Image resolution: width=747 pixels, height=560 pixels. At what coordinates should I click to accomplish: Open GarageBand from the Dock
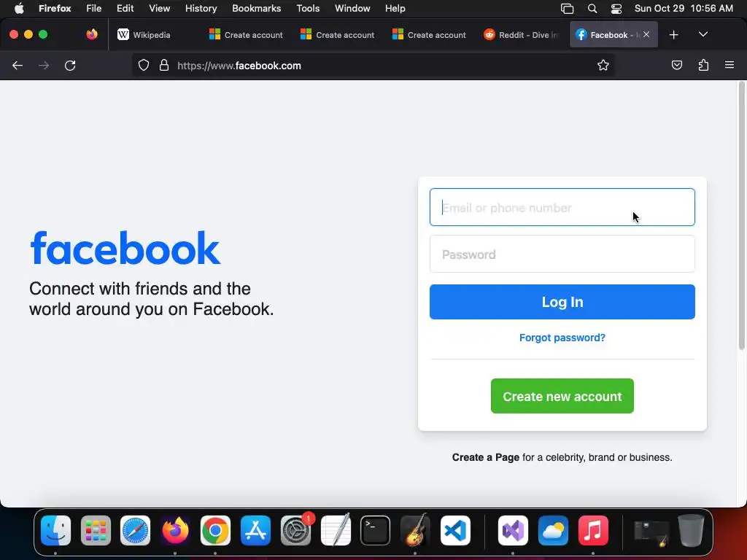415,531
